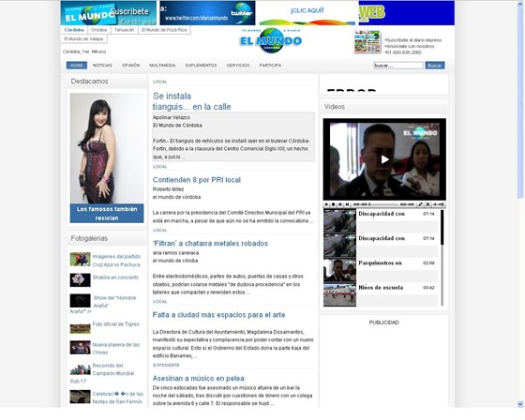This screenshot has width=525, height=420.
Task: Open 'Foto oficial de Tigres' gallery thumbnail
Action: (x=80, y=328)
